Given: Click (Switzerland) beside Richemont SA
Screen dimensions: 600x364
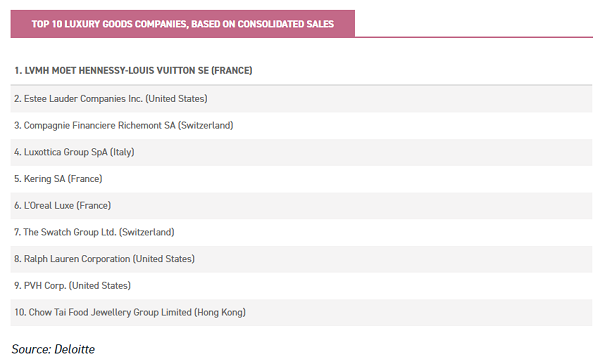Looking at the screenshot, I should [205, 126].
